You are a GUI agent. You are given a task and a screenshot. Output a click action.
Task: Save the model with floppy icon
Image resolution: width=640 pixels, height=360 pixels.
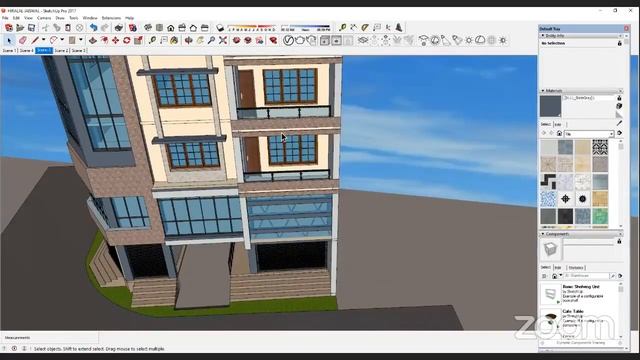click(x=31, y=28)
